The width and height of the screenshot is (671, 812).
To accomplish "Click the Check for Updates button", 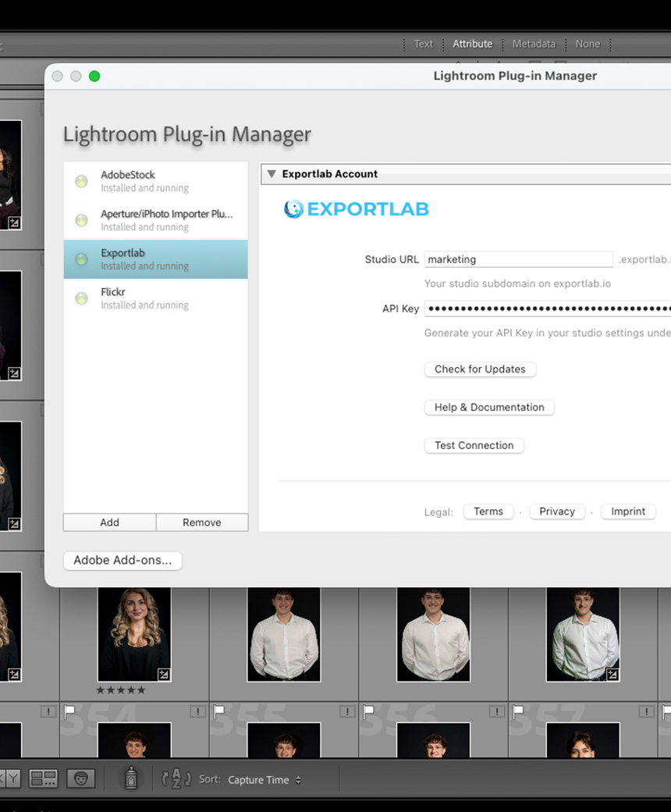I will click(x=480, y=369).
